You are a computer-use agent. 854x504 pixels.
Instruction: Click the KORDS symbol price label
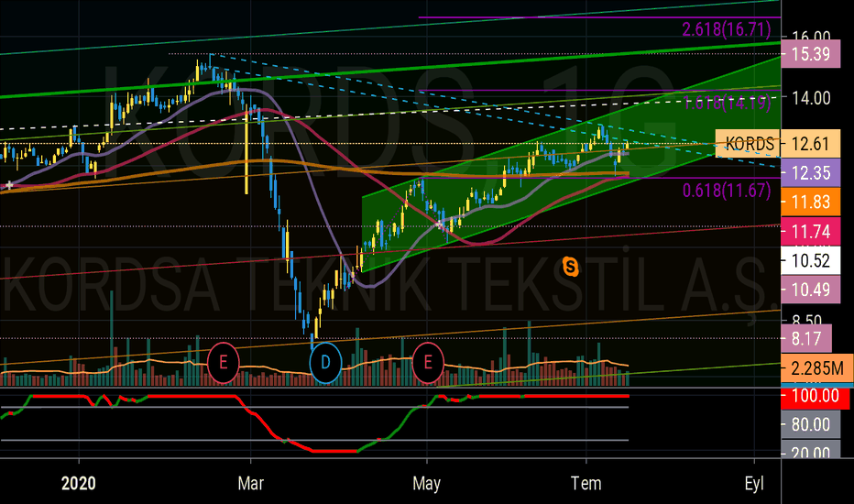749,144
